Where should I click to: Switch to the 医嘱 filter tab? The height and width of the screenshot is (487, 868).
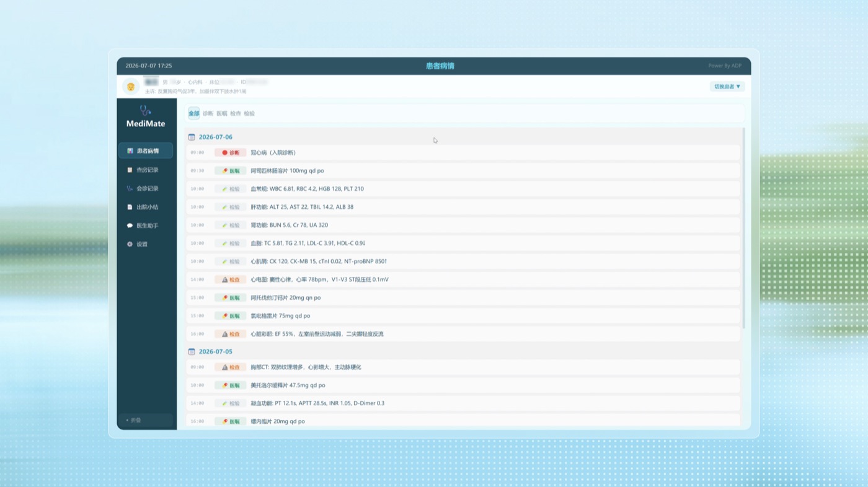coord(222,113)
